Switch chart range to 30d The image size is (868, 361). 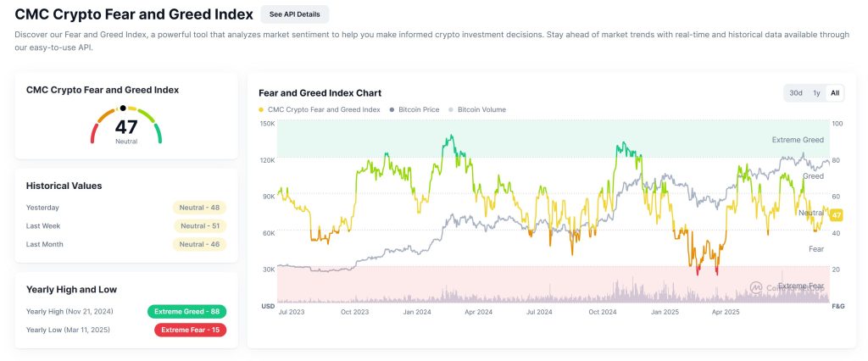(796, 93)
